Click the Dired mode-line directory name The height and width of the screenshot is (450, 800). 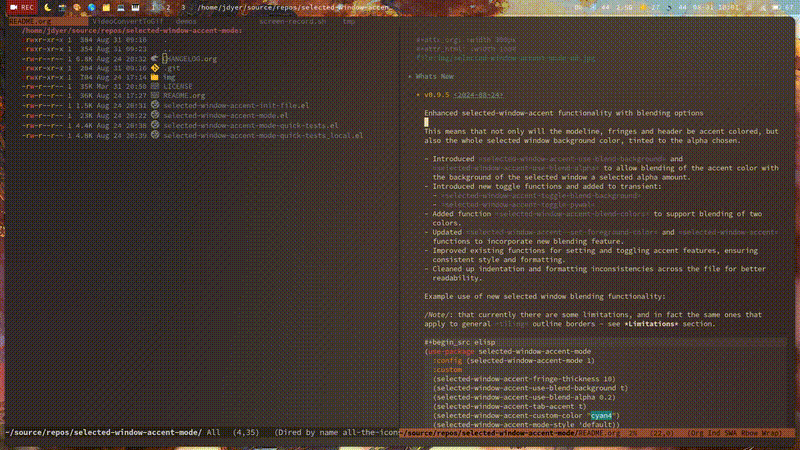pos(104,432)
